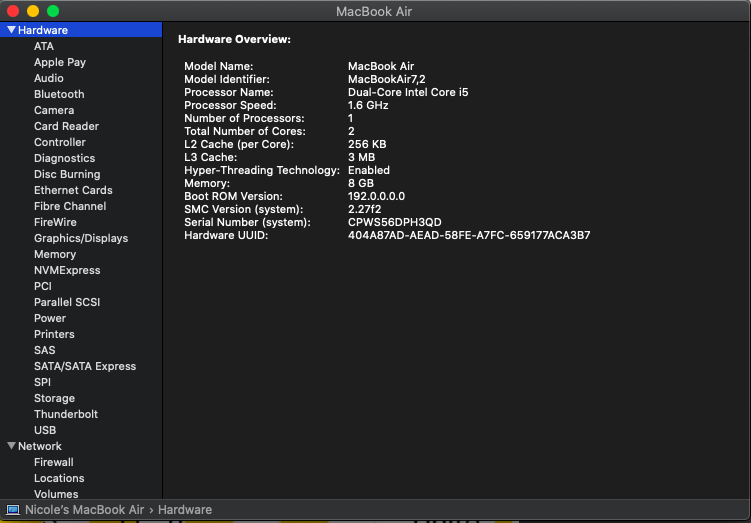Click the L2 Cache value 256 KB
This screenshot has width=751, height=523.
tap(367, 144)
